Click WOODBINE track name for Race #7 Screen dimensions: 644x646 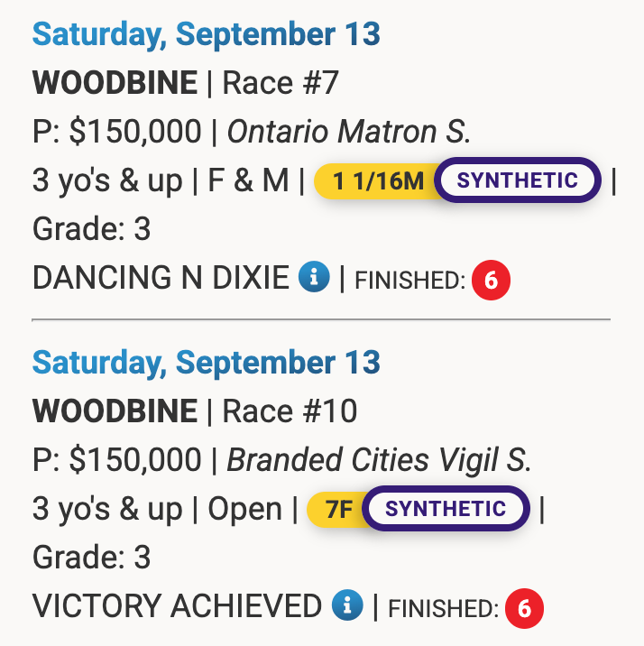[115, 84]
